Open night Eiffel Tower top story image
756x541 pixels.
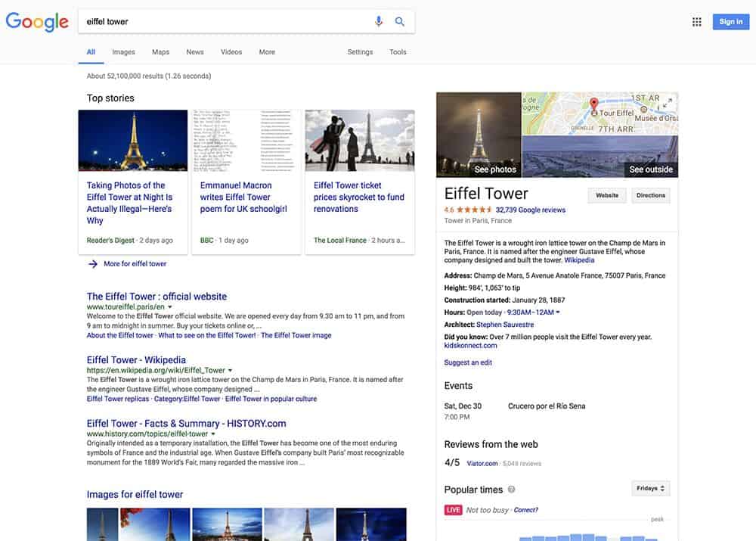(132, 141)
